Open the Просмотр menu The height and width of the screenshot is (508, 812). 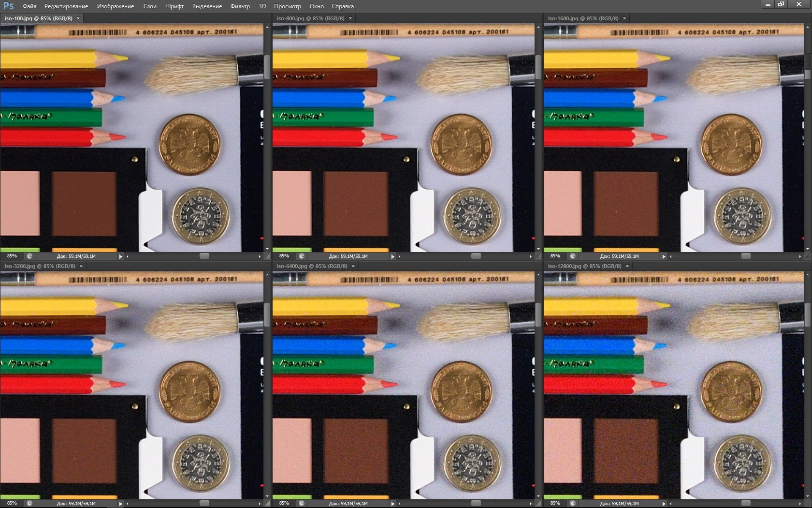pyautogui.click(x=288, y=6)
